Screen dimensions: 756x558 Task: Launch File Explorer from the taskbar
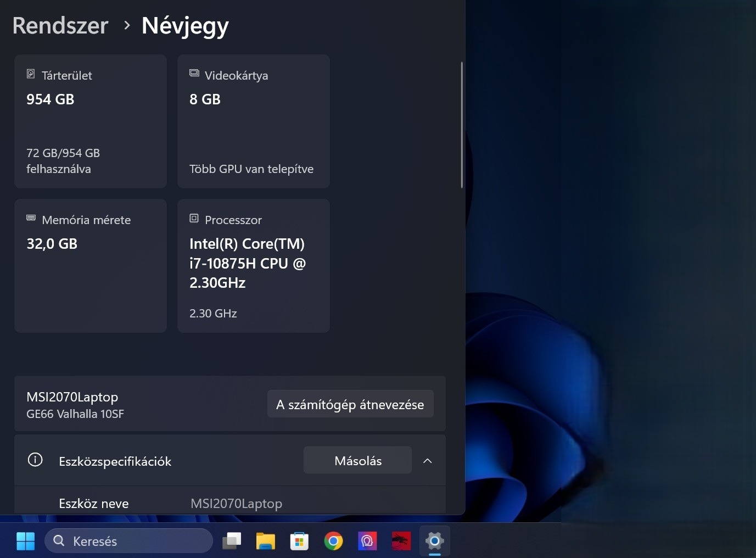click(266, 541)
